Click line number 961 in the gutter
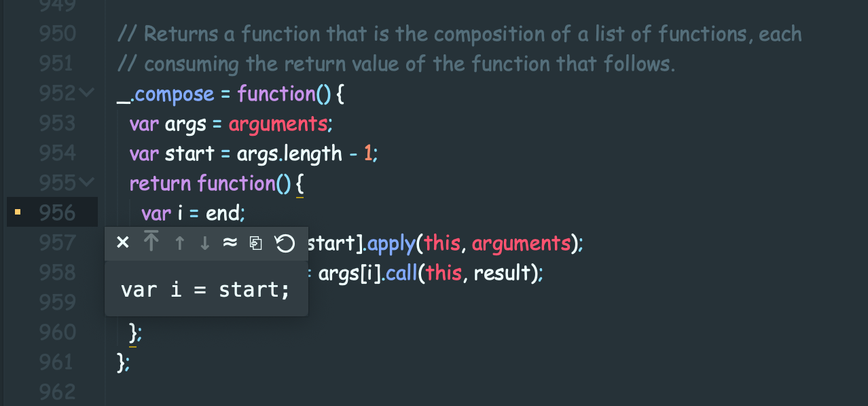 click(57, 363)
